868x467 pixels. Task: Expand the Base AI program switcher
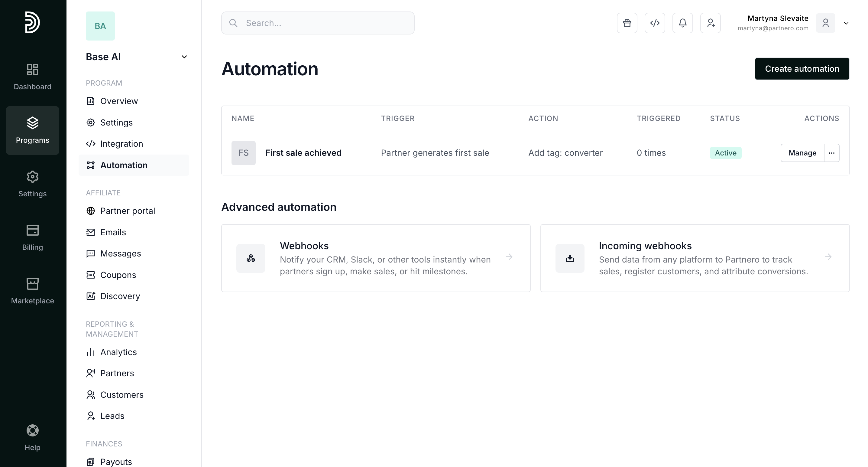coord(184,57)
